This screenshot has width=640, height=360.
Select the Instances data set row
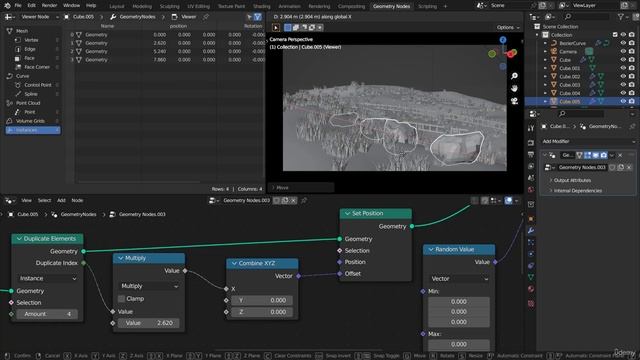click(x=33, y=130)
